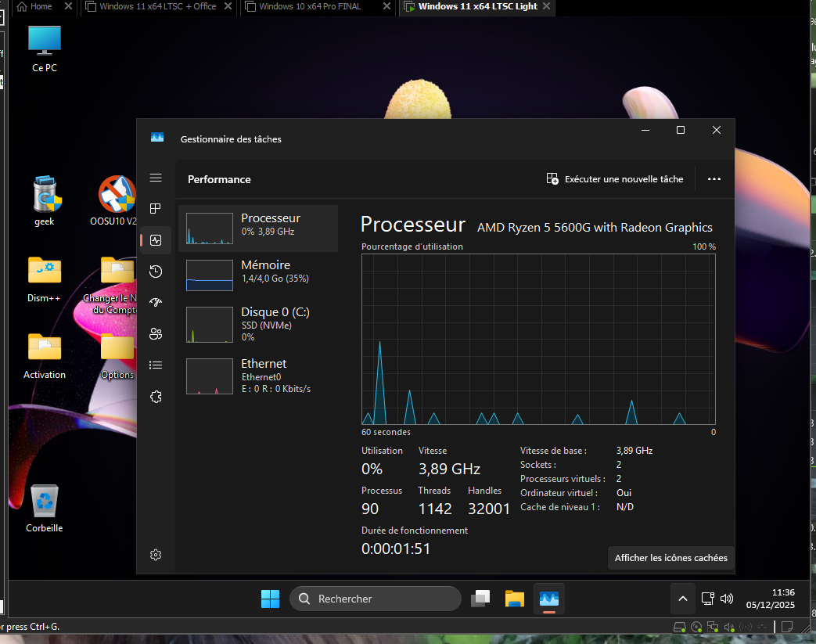Click the Task Manager title bar app icon

click(157, 138)
